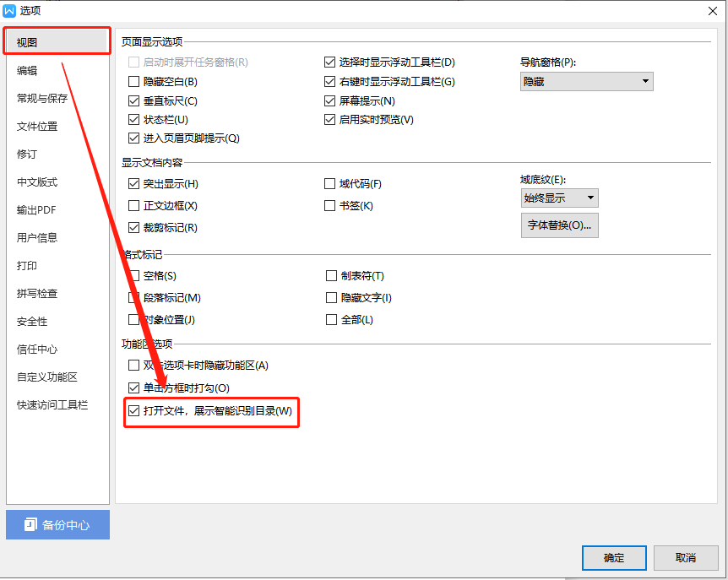The width and height of the screenshot is (728, 580).
Task: Toggle the 裁剪标记(R) checkbox
Action: [133, 228]
